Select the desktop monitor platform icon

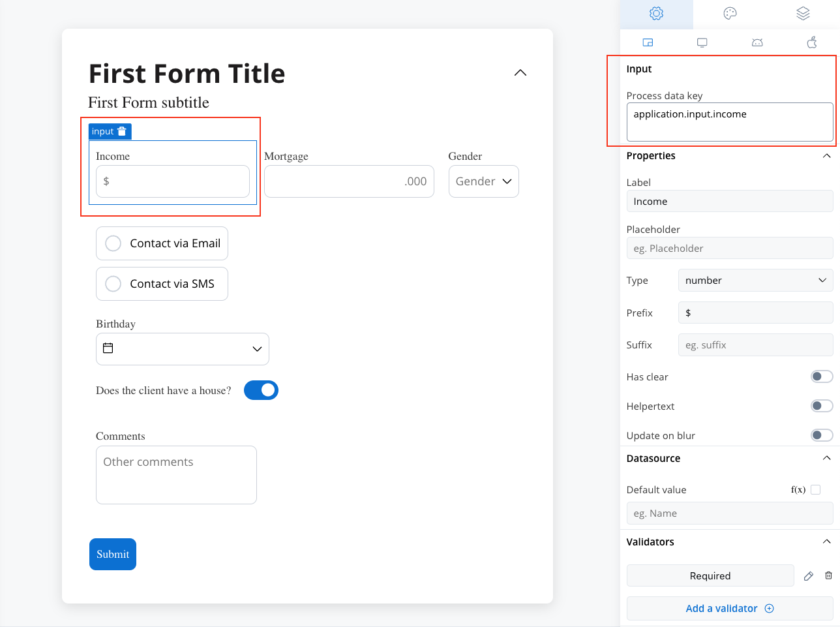(702, 42)
